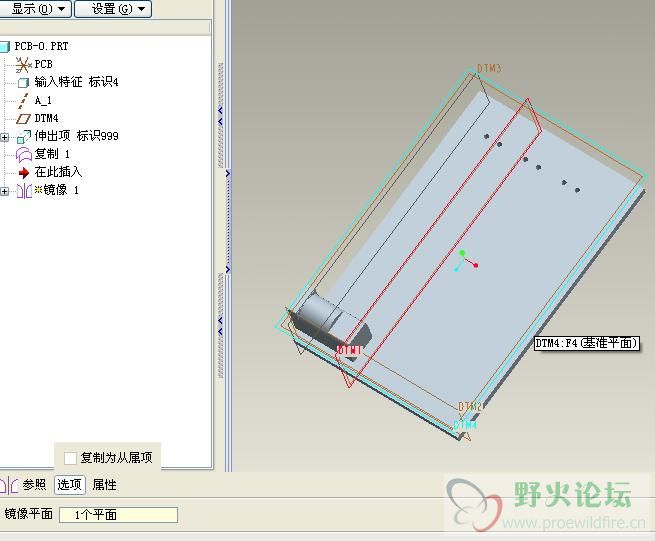Open the 属性 tab

[104, 485]
